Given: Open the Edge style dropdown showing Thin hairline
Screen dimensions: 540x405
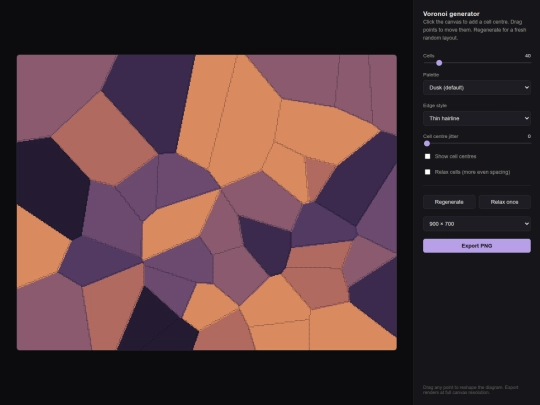Looking at the screenshot, I should (x=477, y=118).
